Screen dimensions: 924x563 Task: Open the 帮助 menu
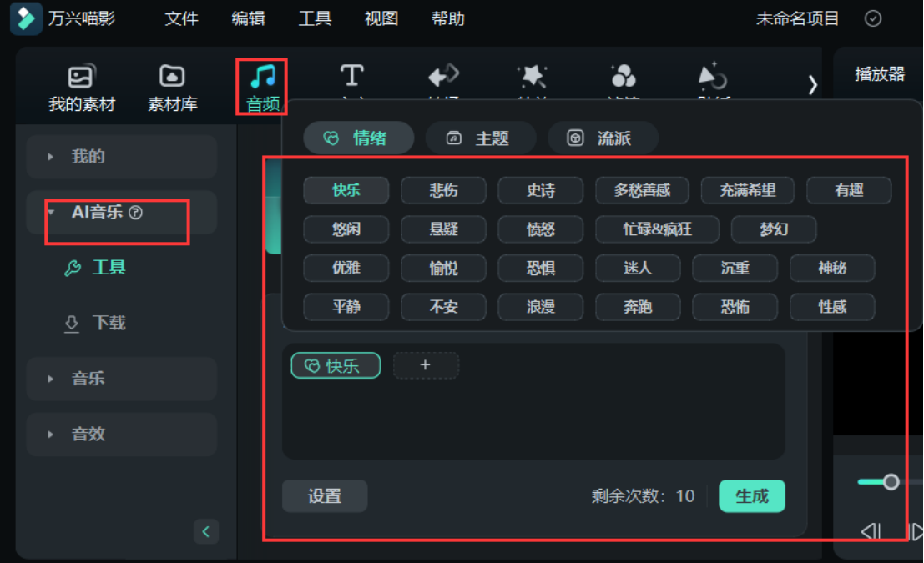pyautogui.click(x=447, y=18)
